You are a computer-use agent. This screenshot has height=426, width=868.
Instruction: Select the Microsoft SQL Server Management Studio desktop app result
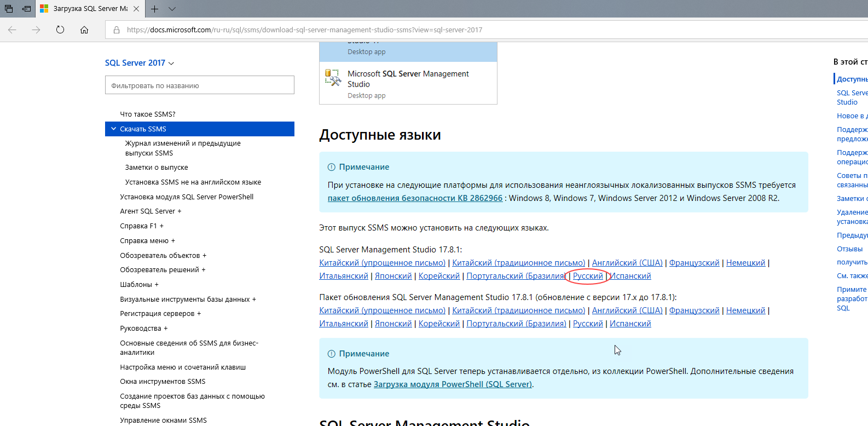[408, 83]
